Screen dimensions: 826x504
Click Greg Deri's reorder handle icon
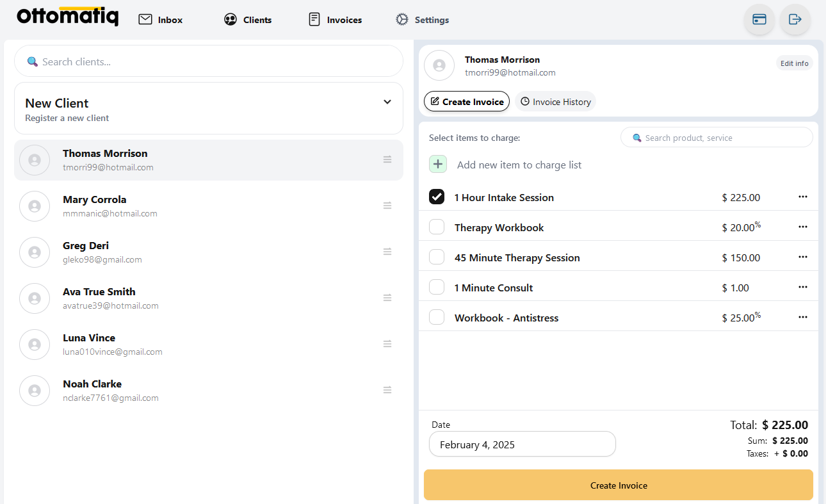[x=387, y=252]
